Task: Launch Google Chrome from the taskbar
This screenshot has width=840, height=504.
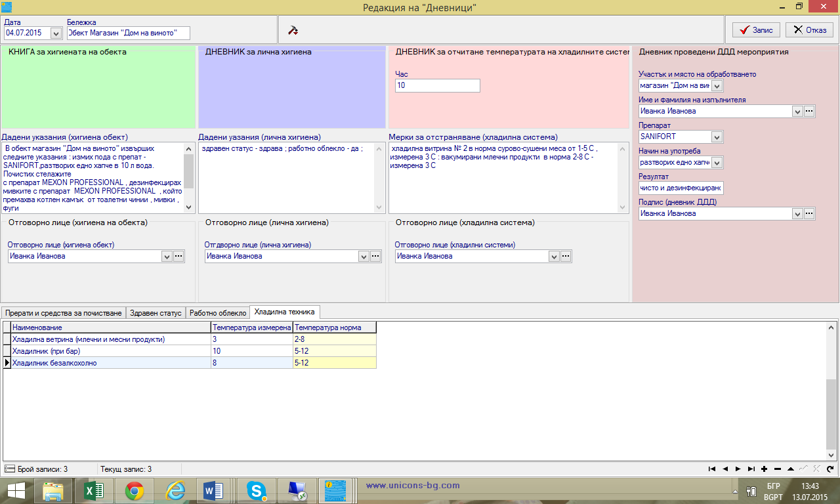Action: 135,490
